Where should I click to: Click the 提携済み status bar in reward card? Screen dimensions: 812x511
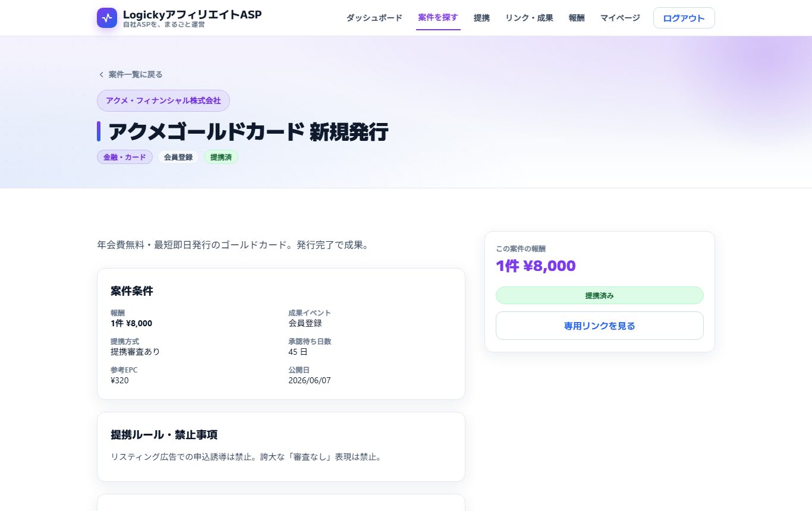(x=599, y=295)
